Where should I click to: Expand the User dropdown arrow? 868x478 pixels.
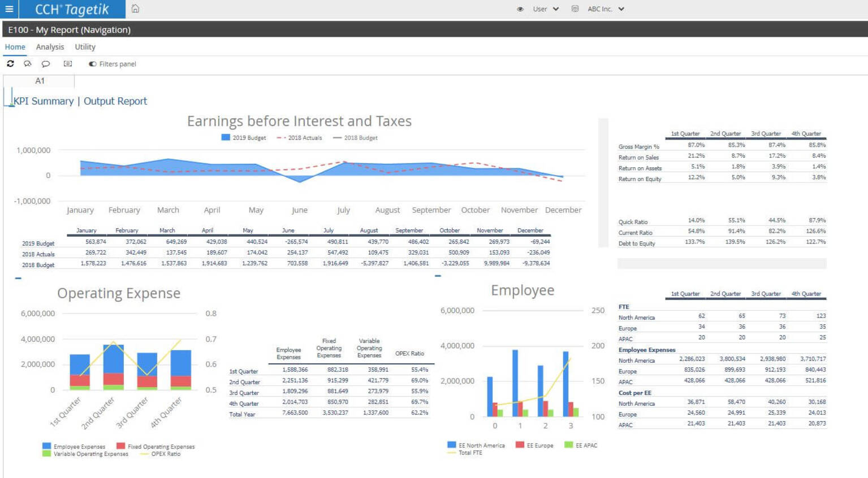[556, 9]
